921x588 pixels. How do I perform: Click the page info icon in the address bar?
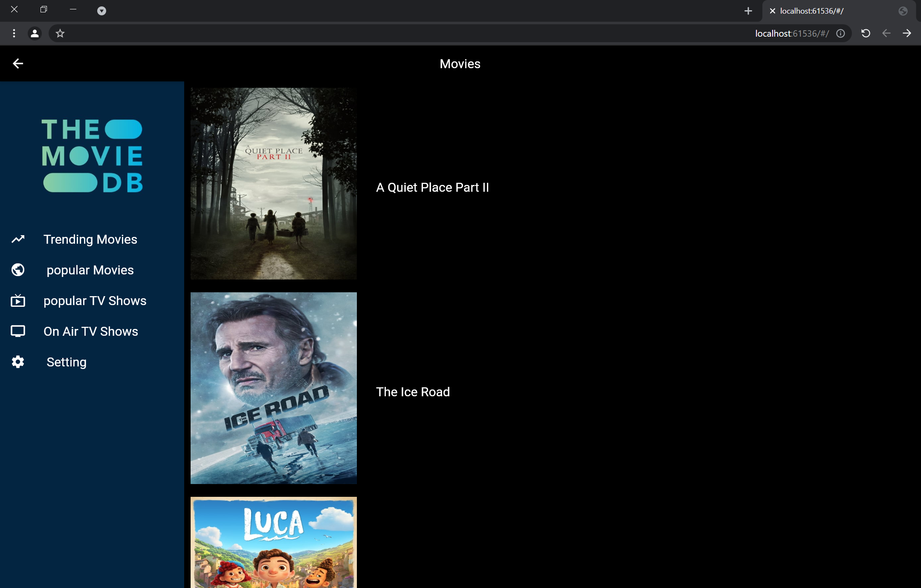tap(840, 33)
